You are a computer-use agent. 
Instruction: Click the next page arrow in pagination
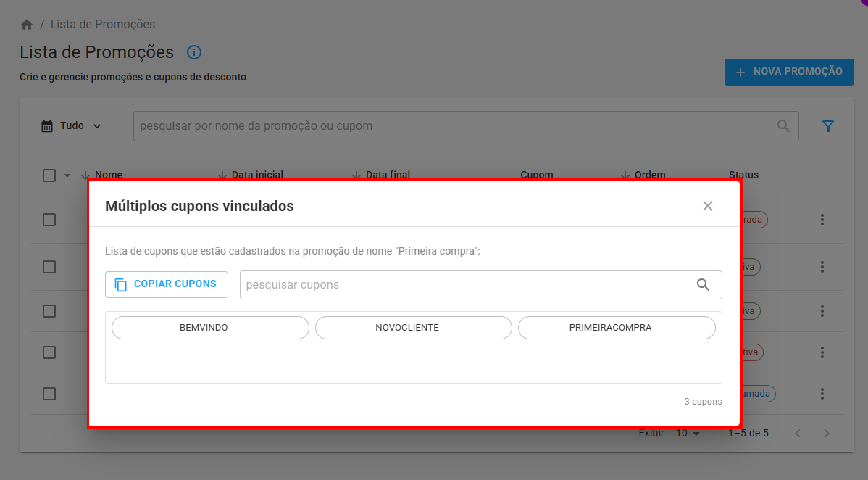point(826,433)
